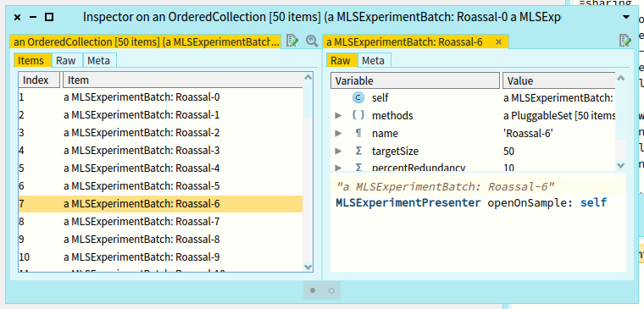
Task: Switch to the left pane Meta tab
Action: (99, 61)
